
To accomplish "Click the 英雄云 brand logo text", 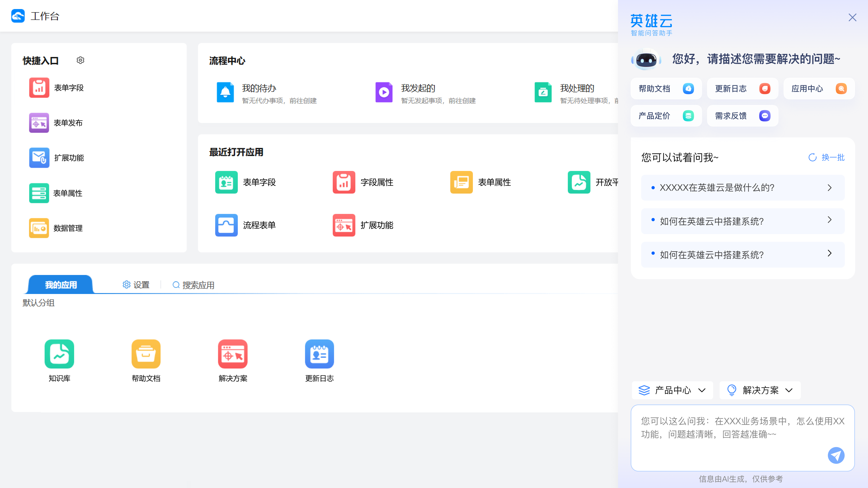I will click(x=651, y=21).
